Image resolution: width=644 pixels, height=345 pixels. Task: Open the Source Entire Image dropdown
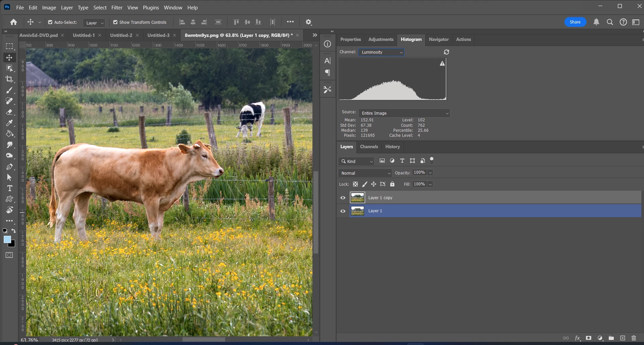tap(404, 113)
